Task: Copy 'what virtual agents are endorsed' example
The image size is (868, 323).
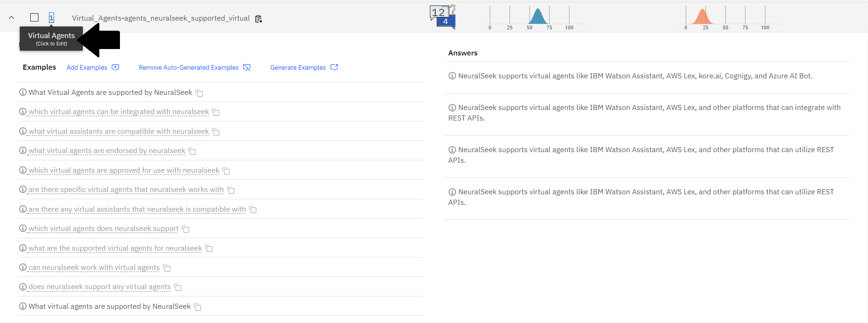Action: [192, 151]
